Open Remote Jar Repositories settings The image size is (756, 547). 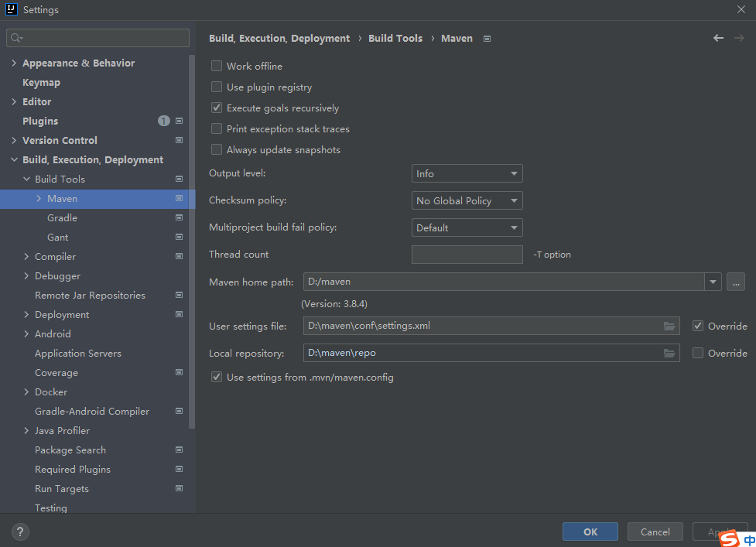click(90, 295)
